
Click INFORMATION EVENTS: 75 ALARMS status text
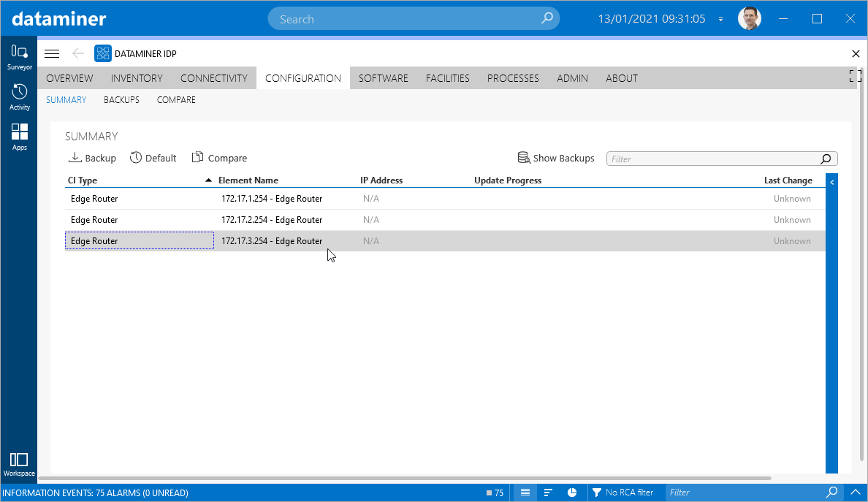tap(95, 493)
